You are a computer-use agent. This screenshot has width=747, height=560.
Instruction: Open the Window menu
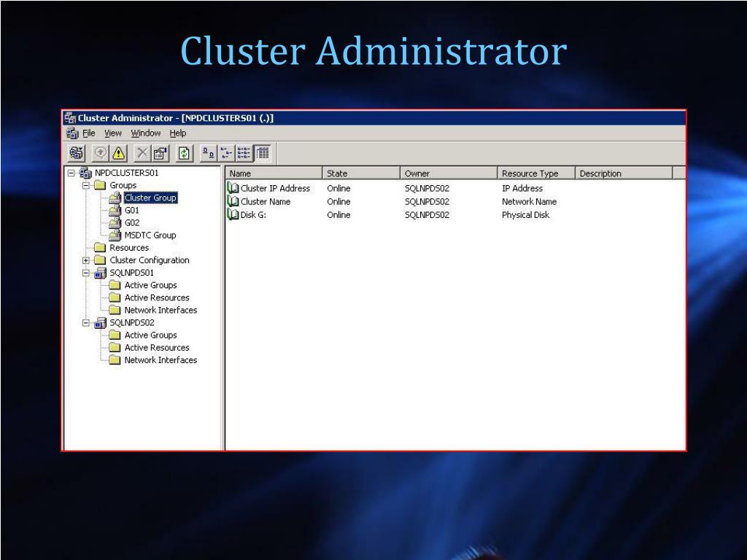146,133
